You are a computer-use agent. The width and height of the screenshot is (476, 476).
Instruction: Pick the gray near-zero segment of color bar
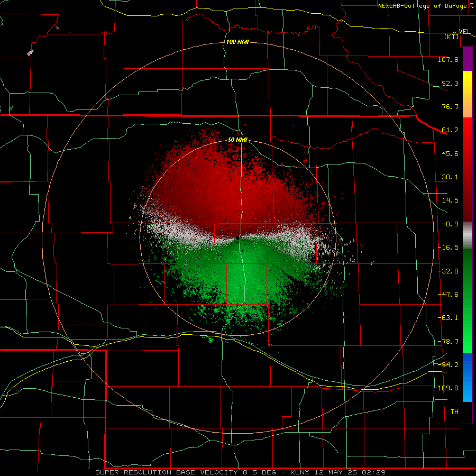click(x=467, y=235)
